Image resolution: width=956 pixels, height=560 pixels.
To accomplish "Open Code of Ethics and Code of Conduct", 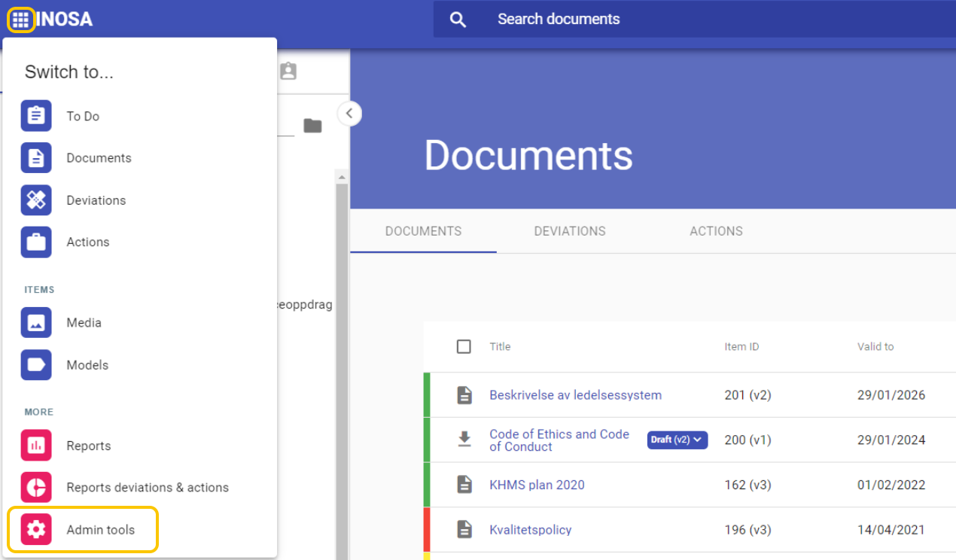I will [559, 440].
